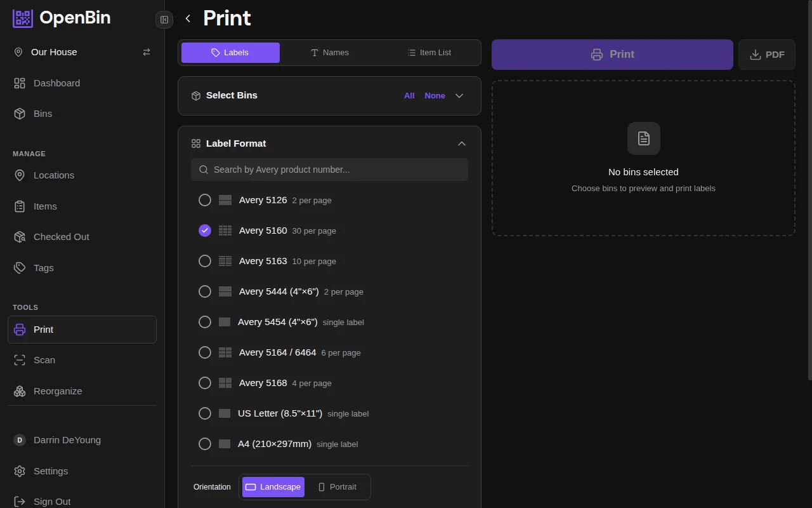Open the Reorganize tool

coord(57,391)
